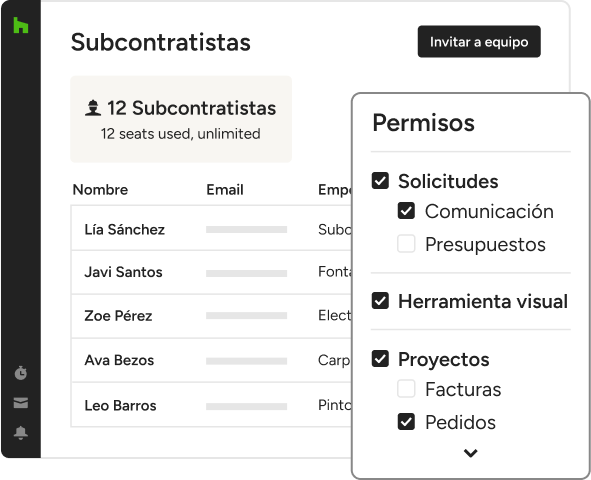Toggle the Herramienta visual checkbox
591x480 pixels.
pos(380,301)
